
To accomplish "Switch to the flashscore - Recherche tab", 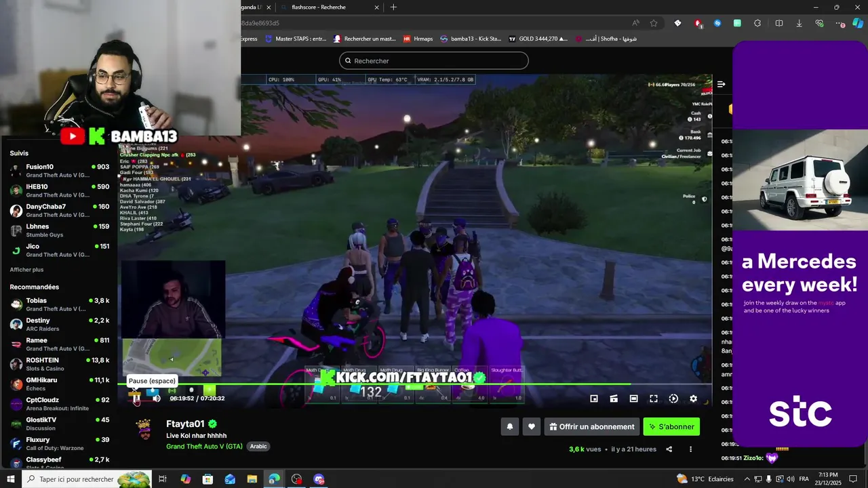I will pos(329,7).
